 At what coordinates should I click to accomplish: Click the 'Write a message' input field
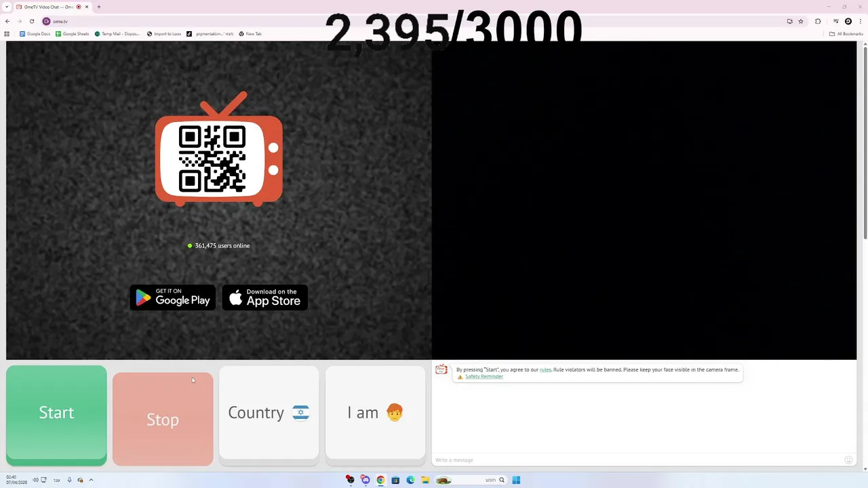[637, 460]
